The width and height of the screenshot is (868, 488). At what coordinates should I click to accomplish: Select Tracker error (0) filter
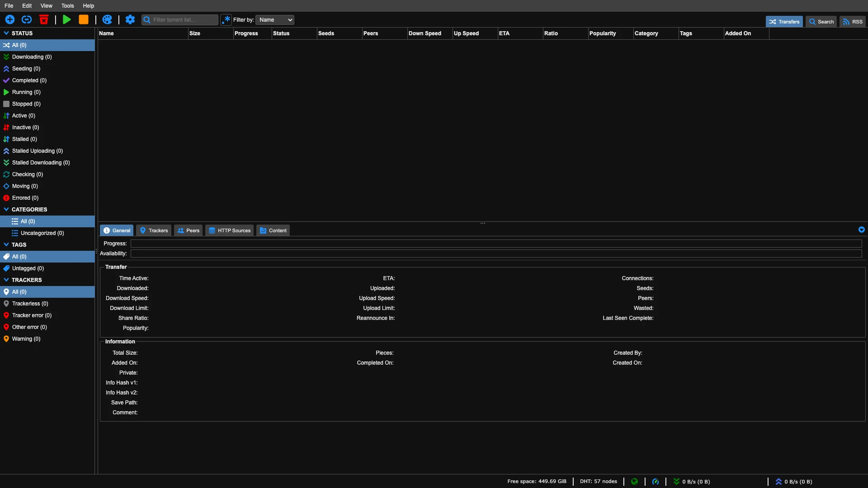tap(47, 315)
